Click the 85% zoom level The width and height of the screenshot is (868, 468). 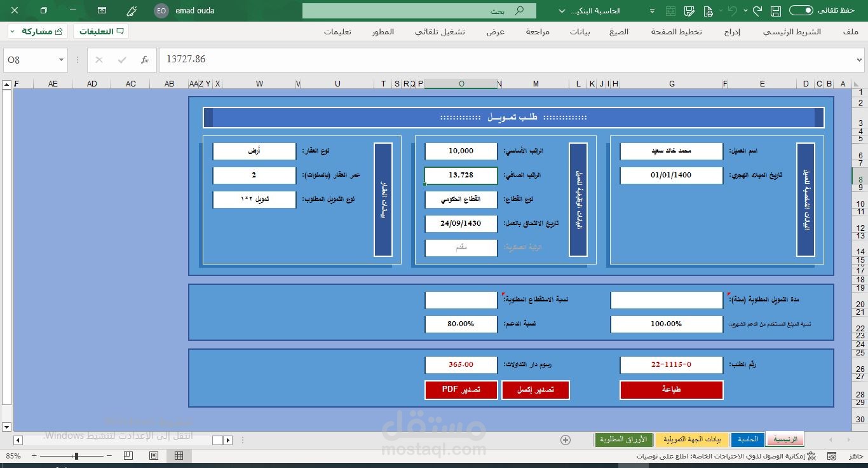coord(13,456)
